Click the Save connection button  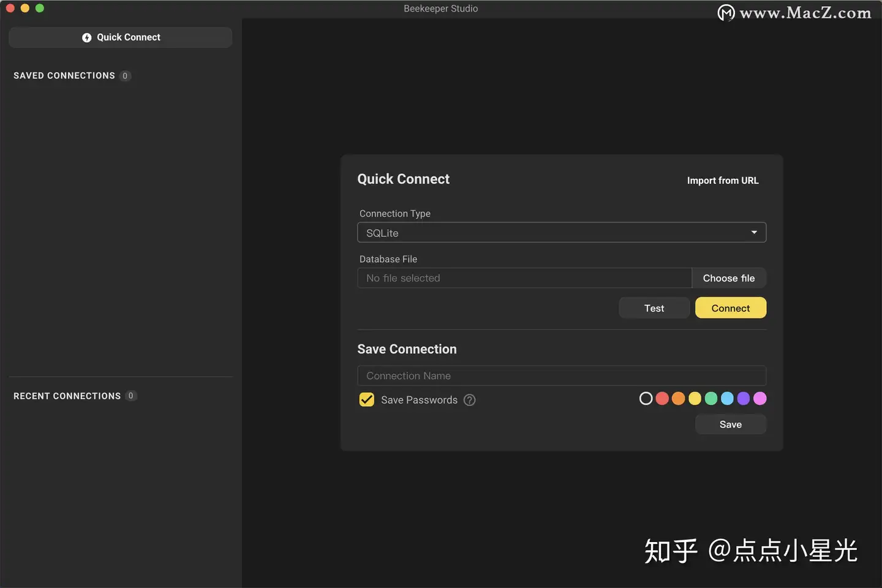coord(731,424)
